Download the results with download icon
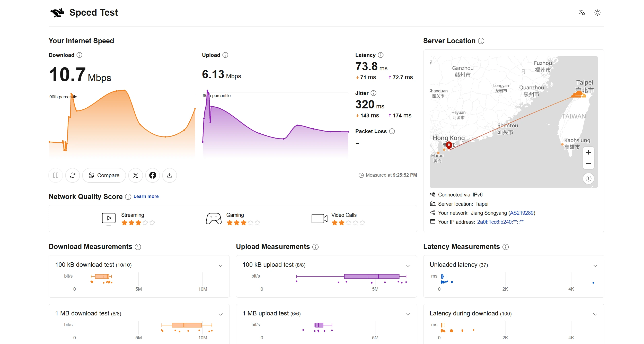644x344 pixels. click(170, 175)
